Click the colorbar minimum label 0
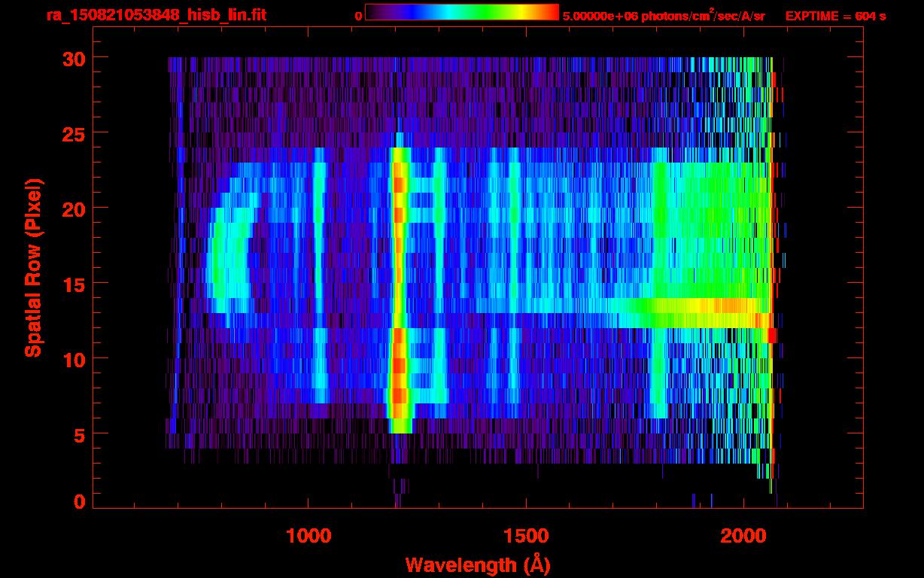The width and height of the screenshot is (924, 578). coord(358,16)
